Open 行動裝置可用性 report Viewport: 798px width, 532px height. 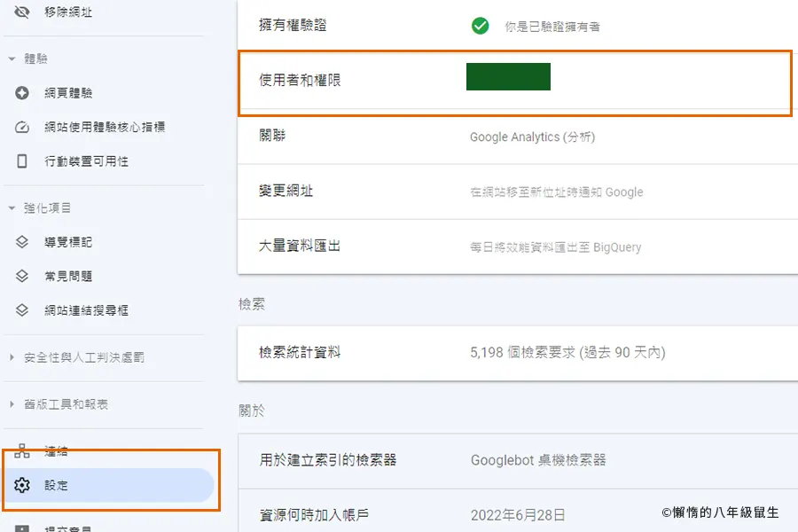87,161
